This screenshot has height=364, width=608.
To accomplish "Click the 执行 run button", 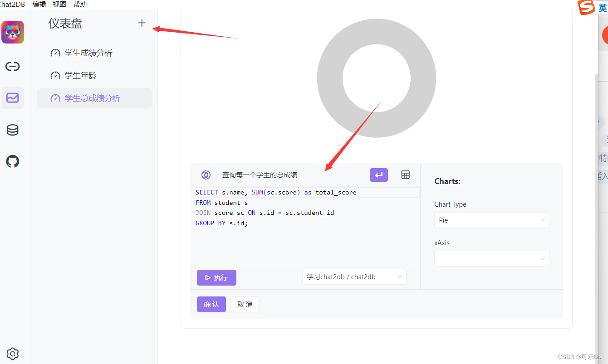I will tap(216, 277).
